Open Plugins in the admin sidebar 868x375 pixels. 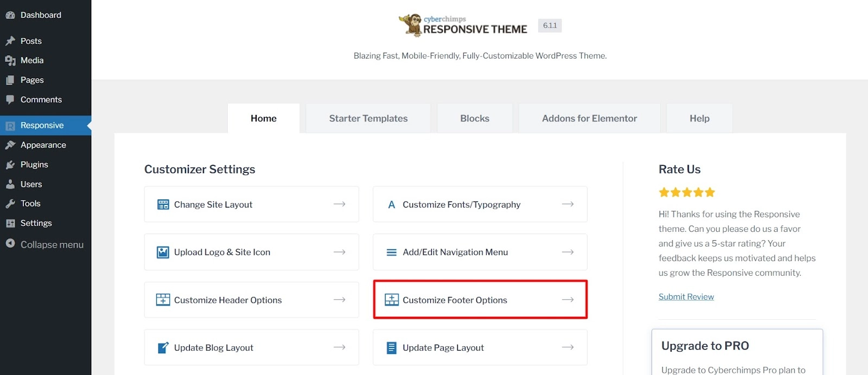pyautogui.click(x=46, y=165)
